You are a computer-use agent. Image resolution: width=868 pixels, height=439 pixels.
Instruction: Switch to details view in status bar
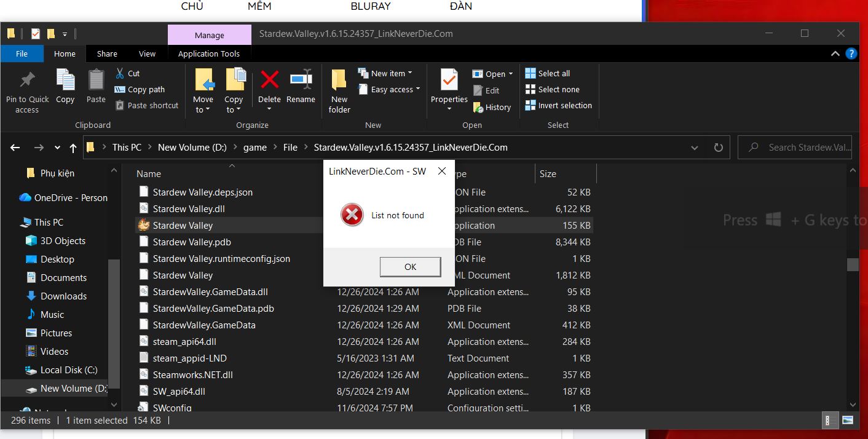tap(829, 421)
